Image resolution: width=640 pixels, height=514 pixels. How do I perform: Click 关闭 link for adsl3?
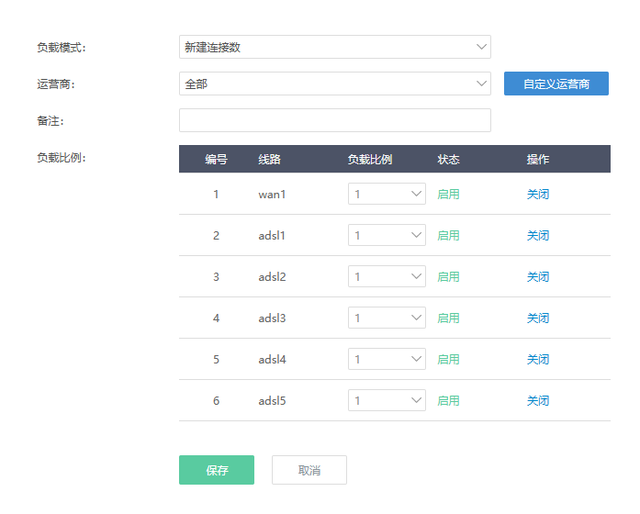(x=538, y=318)
